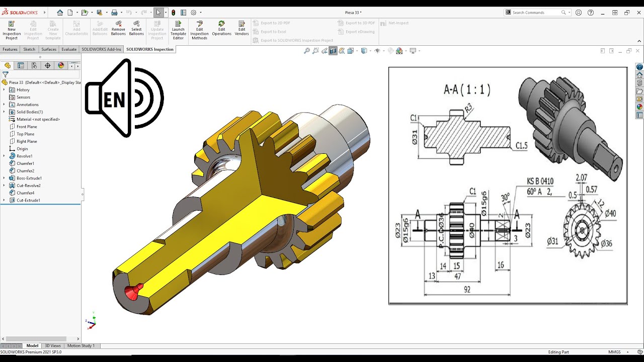The width and height of the screenshot is (644, 362).
Task: Activate the Select cursor tool
Action: coord(158,13)
